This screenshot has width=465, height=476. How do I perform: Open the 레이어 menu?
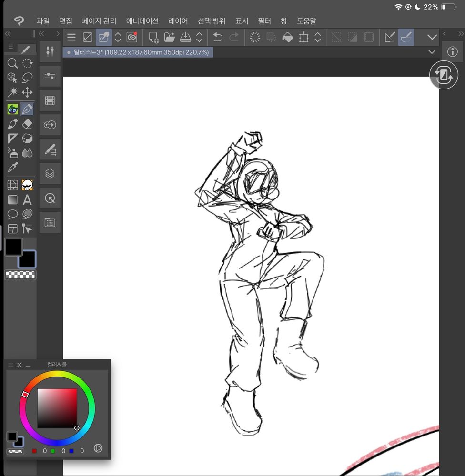(178, 21)
